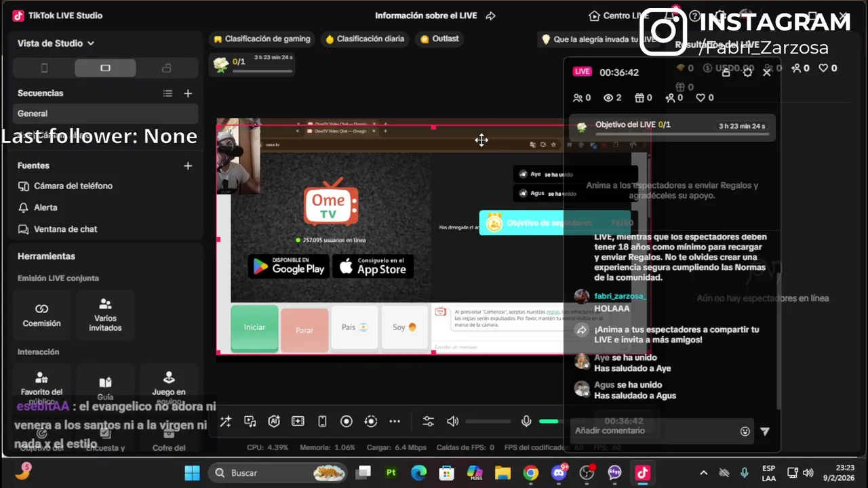Screen dimensions: 868x488
Task: Open the País selector in OmeTV preview
Action: pyautogui.click(x=355, y=327)
